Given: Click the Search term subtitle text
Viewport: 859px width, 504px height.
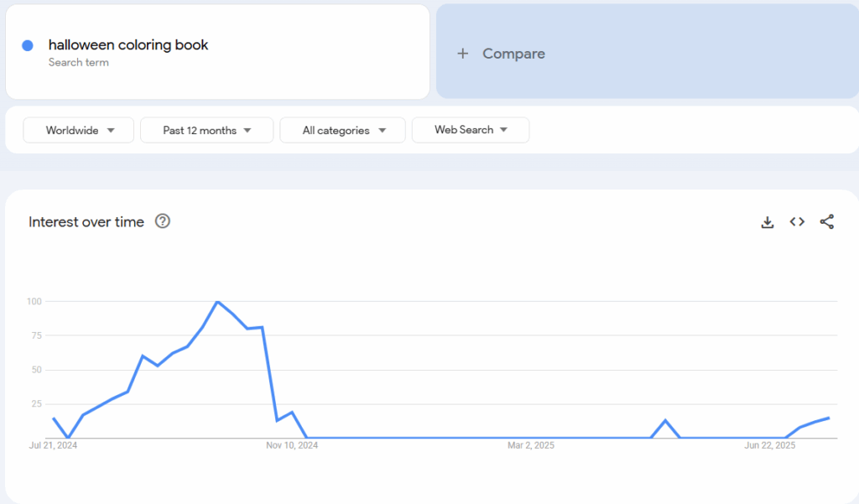Looking at the screenshot, I should (78, 62).
